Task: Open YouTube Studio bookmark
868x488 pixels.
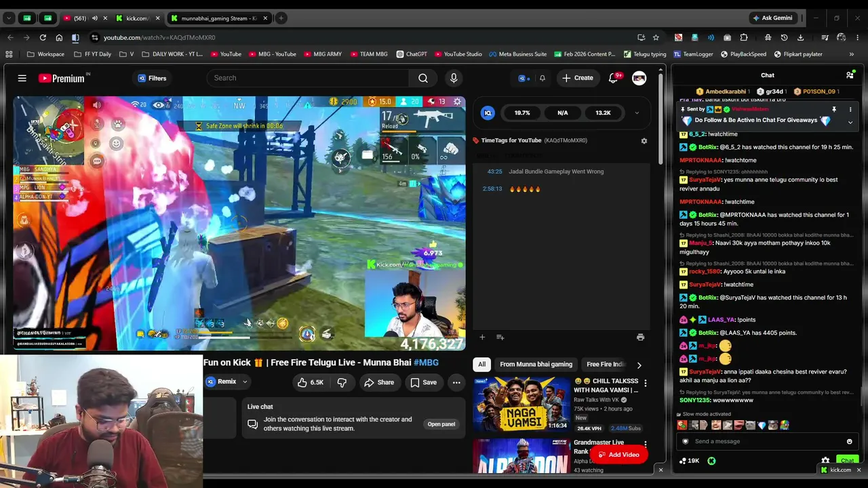Action: tap(458, 54)
